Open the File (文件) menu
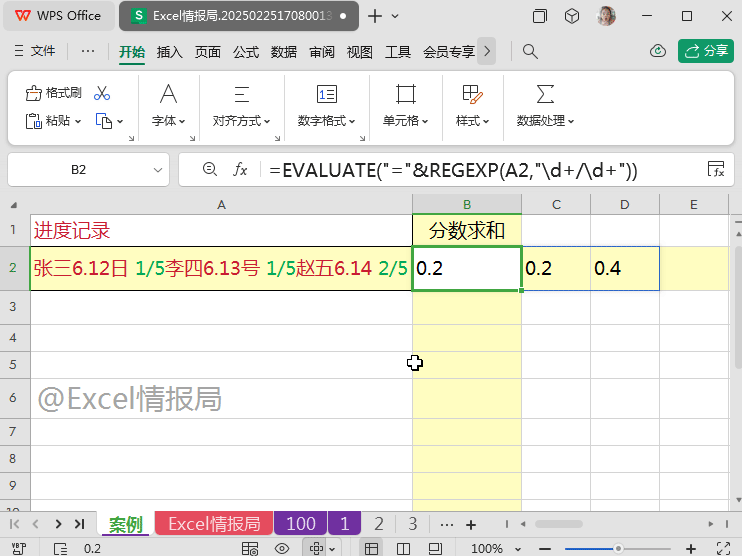This screenshot has width=742, height=556. coord(35,51)
